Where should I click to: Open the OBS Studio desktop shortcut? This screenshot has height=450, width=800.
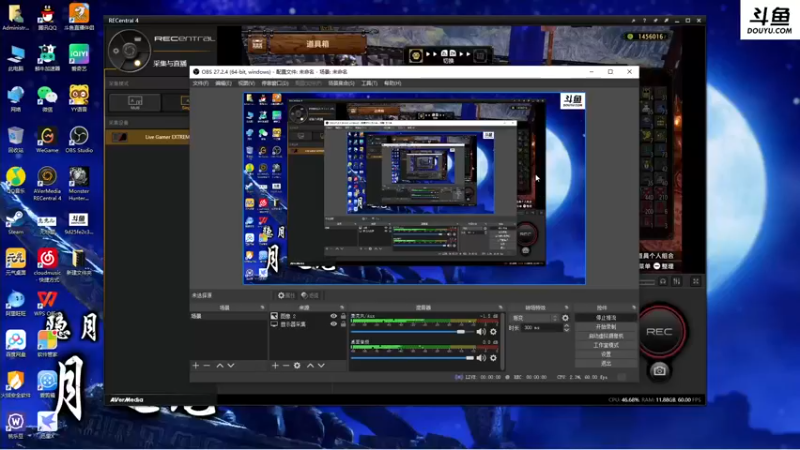(79, 140)
